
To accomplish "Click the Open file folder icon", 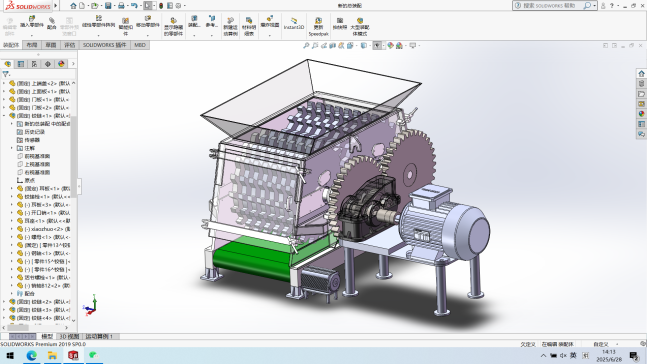I will point(94,6).
